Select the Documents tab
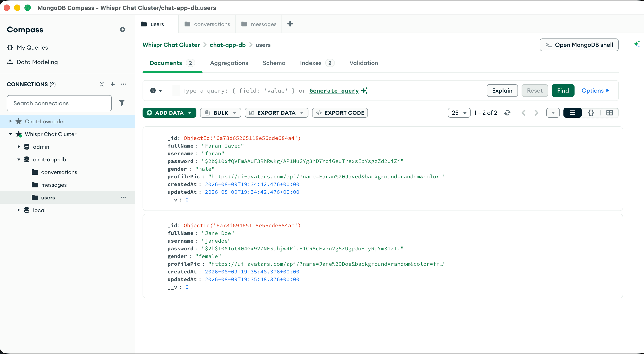This screenshot has height=354, width=644. pos(172,63)
